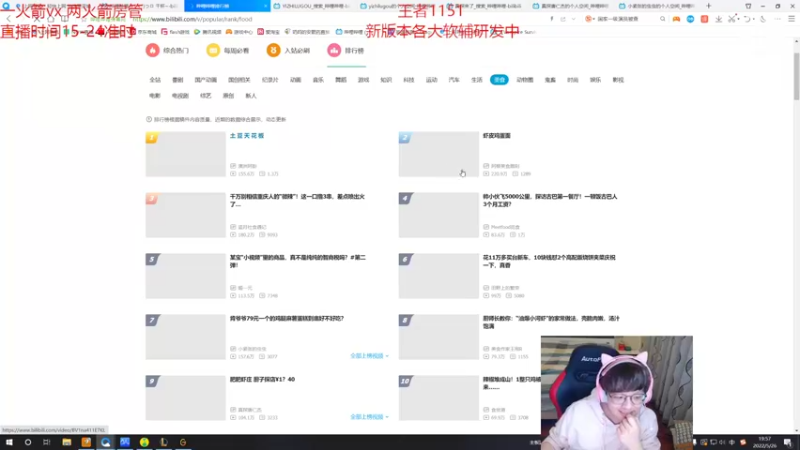Viewport: 800px width, 450px height.
Task: Switch to the 入站必刷 tab label
Action: pyautogui.click(x=297, y=51)
